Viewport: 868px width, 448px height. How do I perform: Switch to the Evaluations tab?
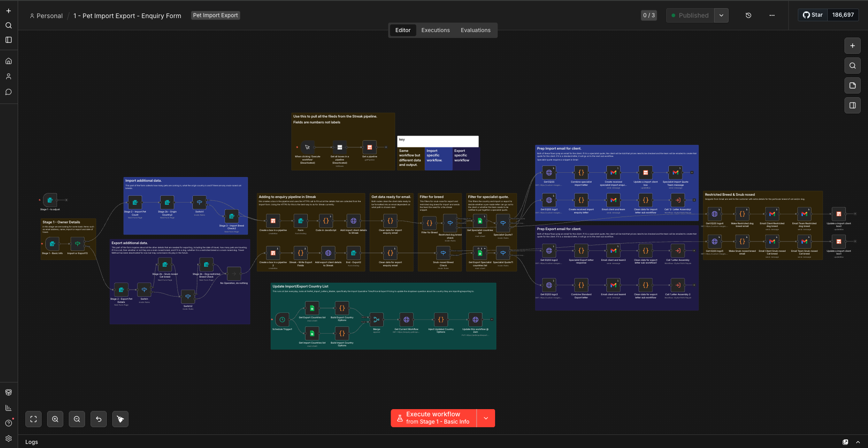pyautogui.click(x=476, y=30)
